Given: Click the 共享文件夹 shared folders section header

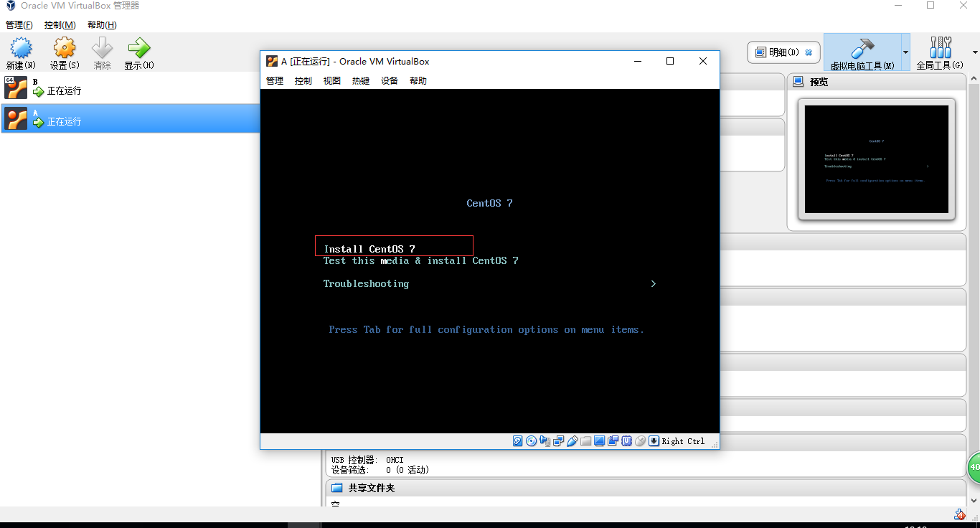Looking at the screenshot, I should click(x=646, y=488).
